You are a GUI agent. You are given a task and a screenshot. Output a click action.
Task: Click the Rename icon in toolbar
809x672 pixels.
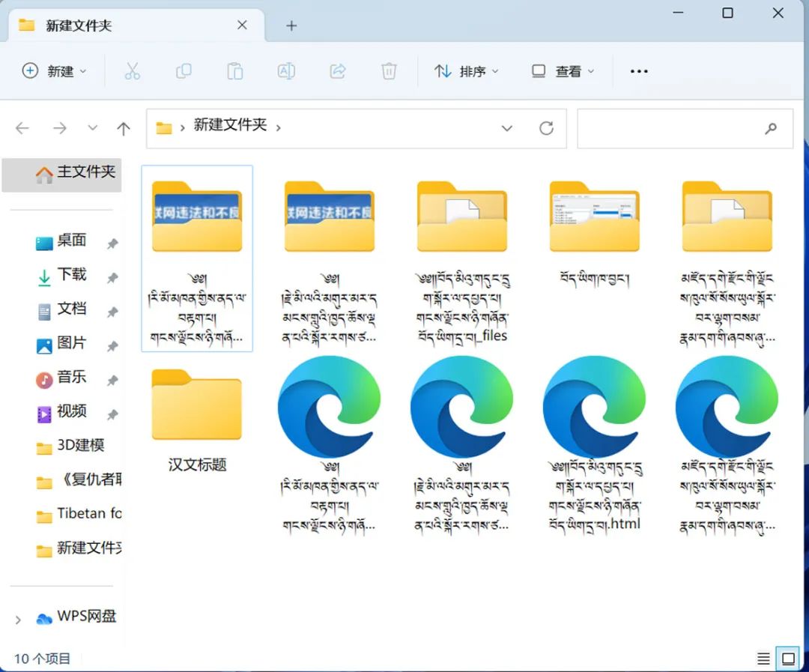pos(285,71)
